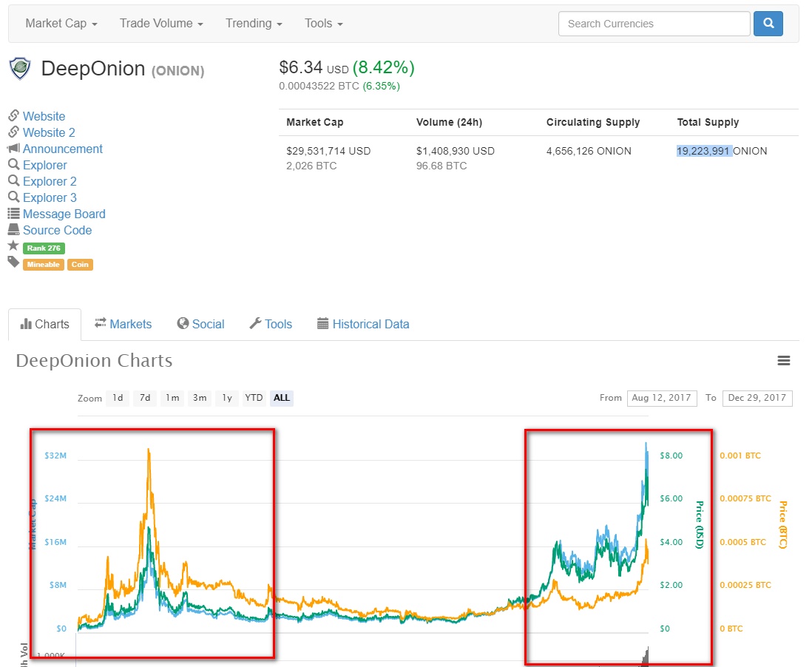The image size is (812, 667).
Task: Focus the Search Currencies field
Action: (x=654, y=24)
